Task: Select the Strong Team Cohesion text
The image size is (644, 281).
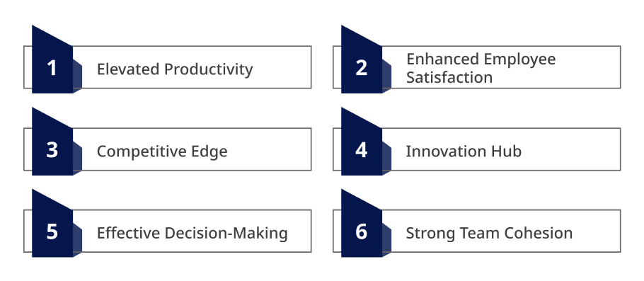Action: tap(489, 233)
